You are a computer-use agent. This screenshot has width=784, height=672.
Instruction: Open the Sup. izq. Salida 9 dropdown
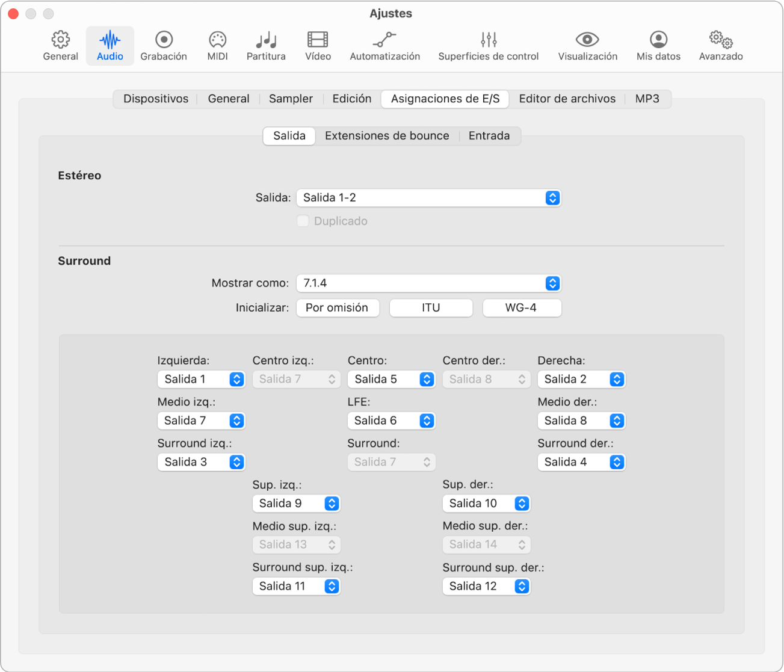[x=296, y=504]
